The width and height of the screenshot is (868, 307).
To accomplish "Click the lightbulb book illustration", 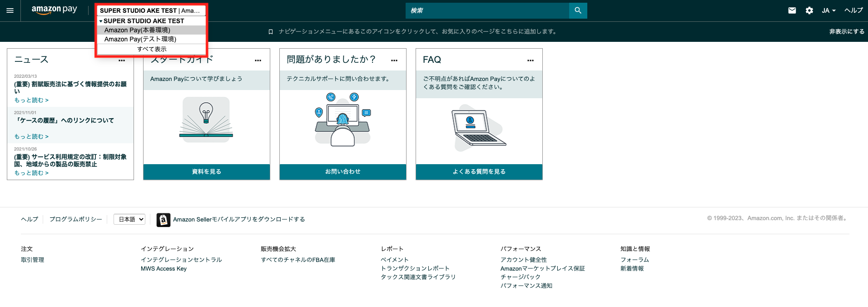I will 206,119.
